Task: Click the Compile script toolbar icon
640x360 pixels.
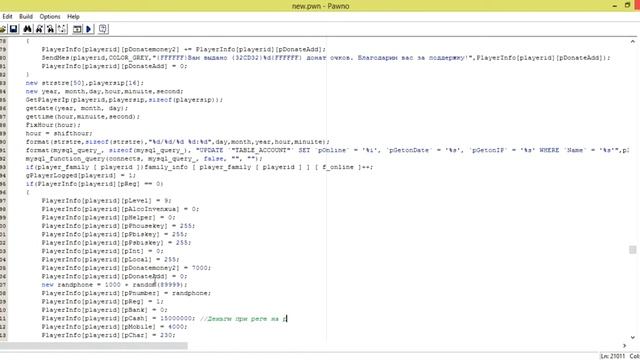Action: coord(77,29)
